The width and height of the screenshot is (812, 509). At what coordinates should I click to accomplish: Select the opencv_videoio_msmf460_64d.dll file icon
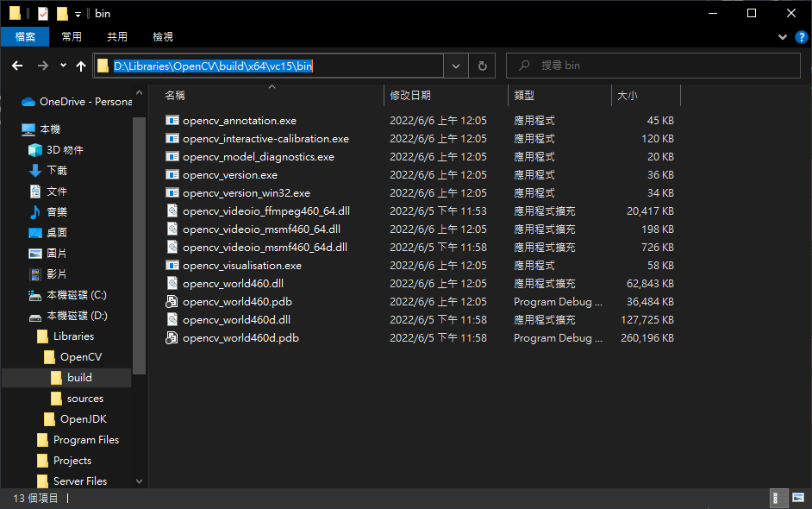click(x=172, y=248)
